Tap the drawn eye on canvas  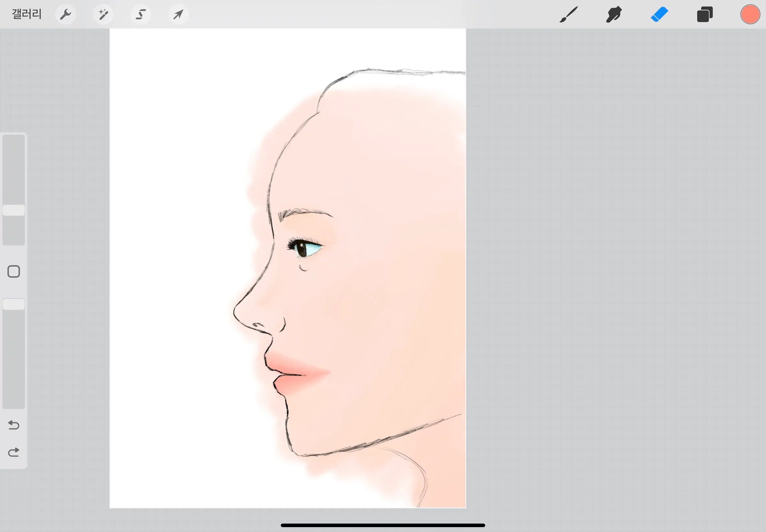pos(304,247)
